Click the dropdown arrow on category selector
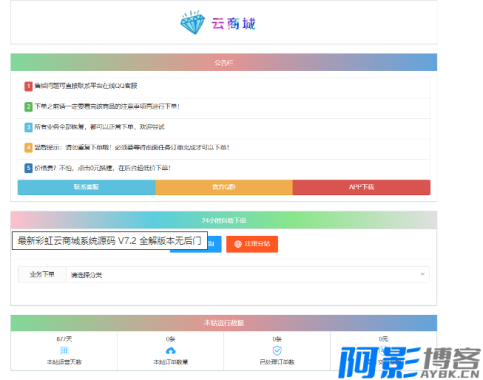This screenshot has height=380, width=483. (422, 274)
